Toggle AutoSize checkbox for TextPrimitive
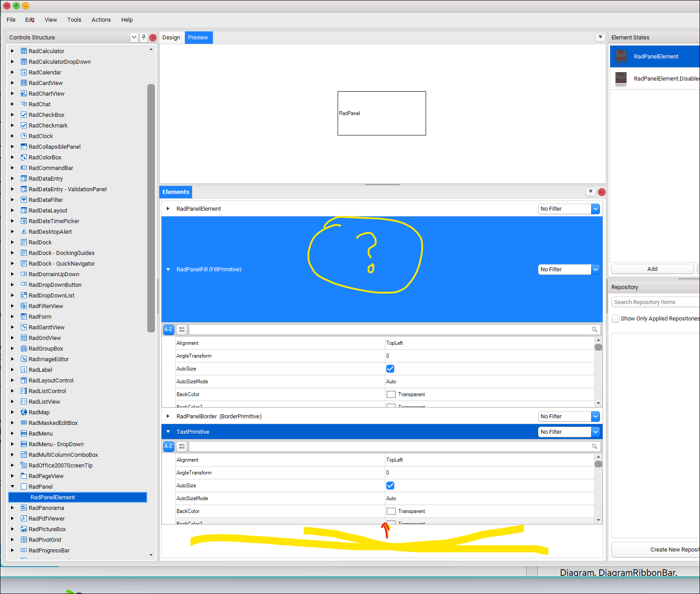700x594 pixels. point(390,486)
